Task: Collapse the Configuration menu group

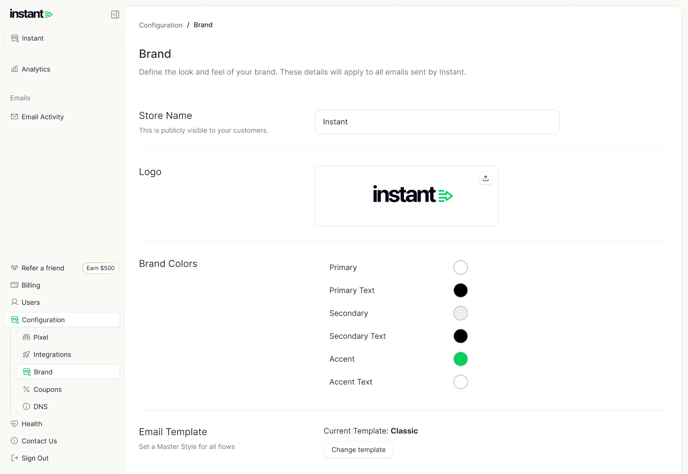Action: pos(62,320)
